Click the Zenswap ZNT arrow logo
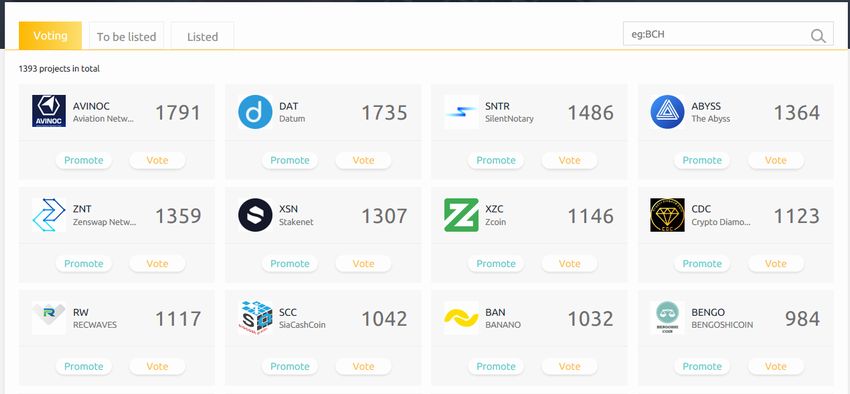Viewport: 850px width, 394px height. (x=49, y=215)
